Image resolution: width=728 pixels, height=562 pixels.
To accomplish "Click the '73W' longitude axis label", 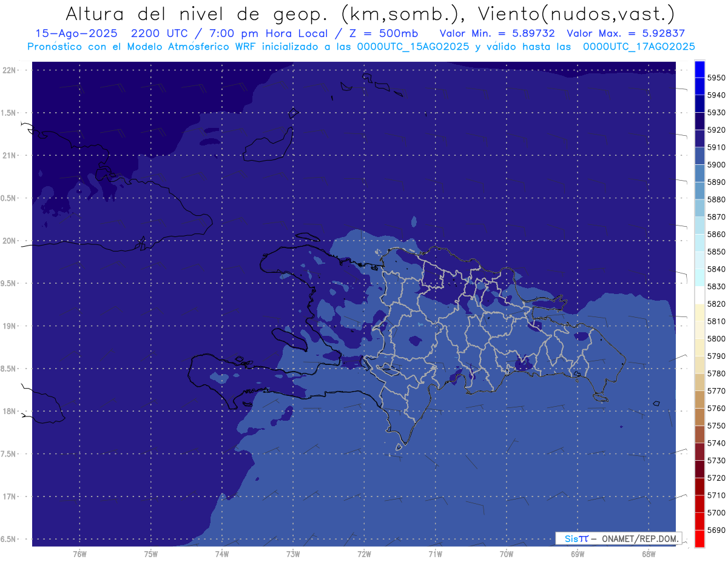I will 293,554.
